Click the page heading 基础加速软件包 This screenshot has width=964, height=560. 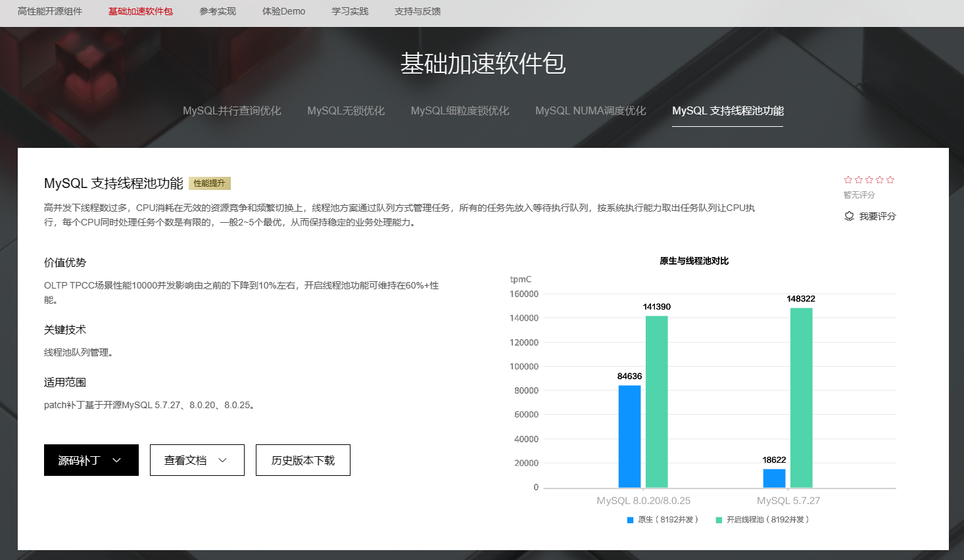(x=483, y=63)
